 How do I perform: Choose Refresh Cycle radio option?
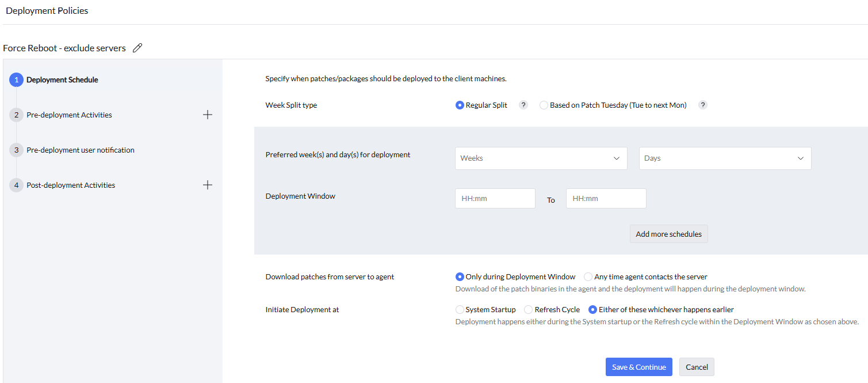[x=529, y=310]
